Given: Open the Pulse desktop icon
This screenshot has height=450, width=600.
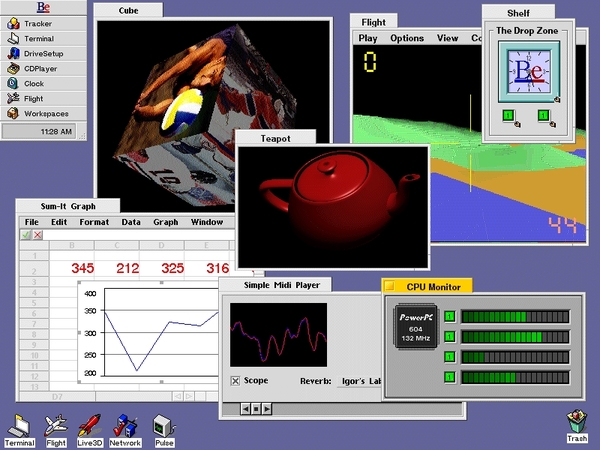Looking at the screenshot, I should (164, 425).
